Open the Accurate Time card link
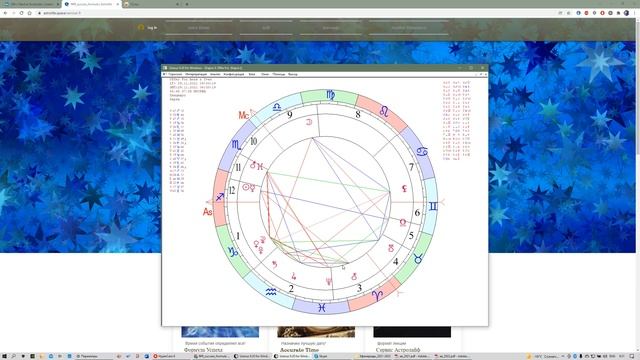640x360 pixels. 300,350
